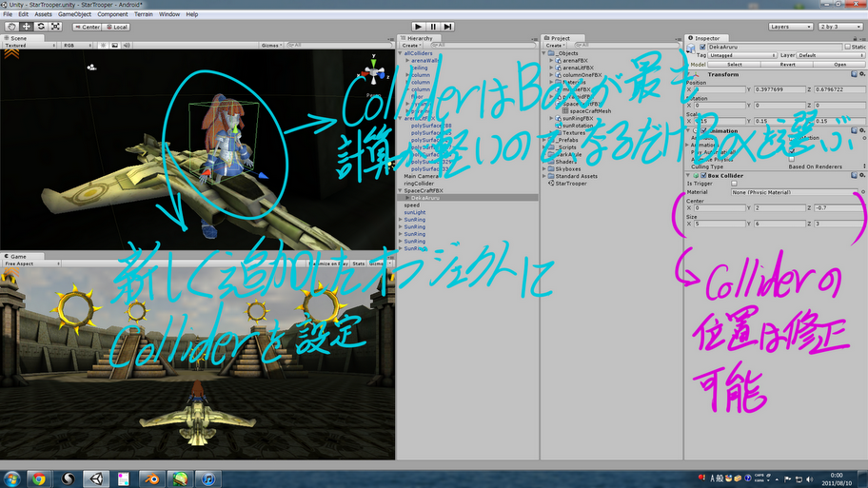
Task: Start Play mode
Action: pyautogui.click(x=419, y=27)
